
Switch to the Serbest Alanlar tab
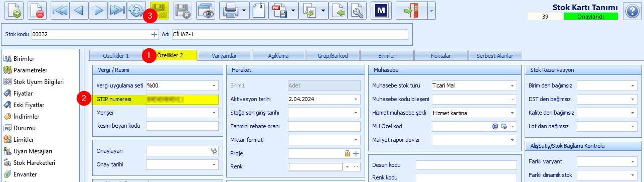(x=495, y=56)
